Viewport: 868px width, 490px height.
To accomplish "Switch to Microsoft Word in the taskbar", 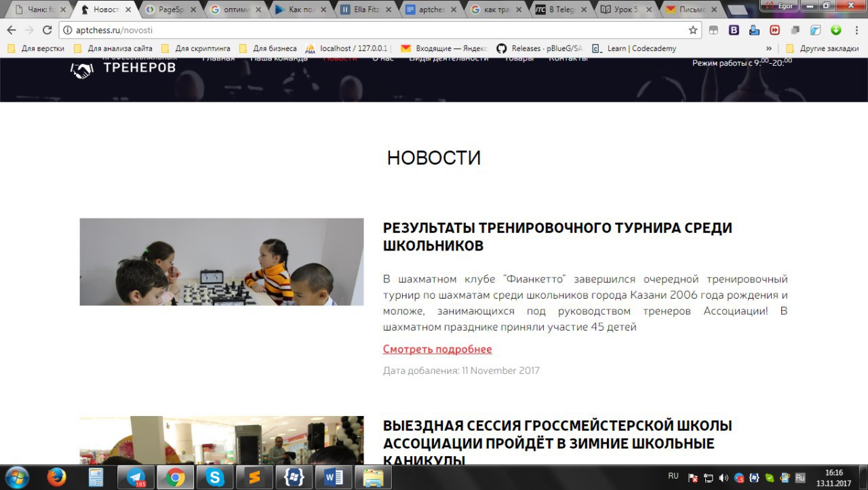I will pyautogui.click(x=334, y=477).
